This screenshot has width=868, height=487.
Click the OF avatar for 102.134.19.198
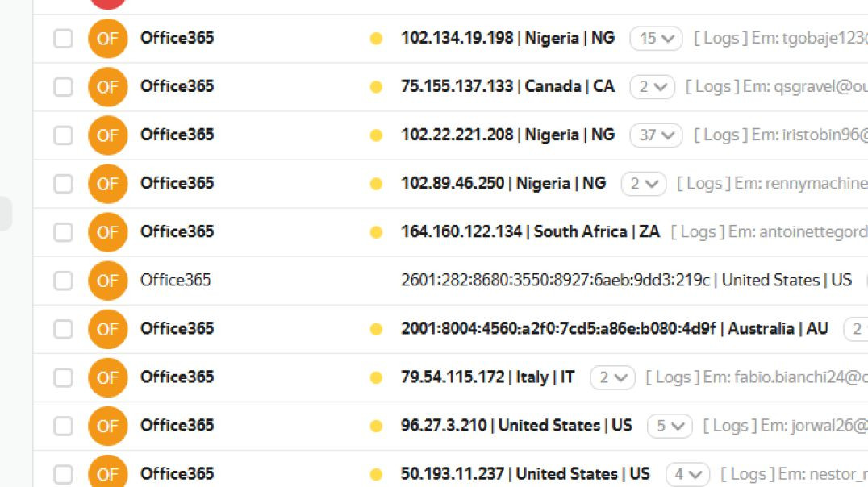point(108,38)
